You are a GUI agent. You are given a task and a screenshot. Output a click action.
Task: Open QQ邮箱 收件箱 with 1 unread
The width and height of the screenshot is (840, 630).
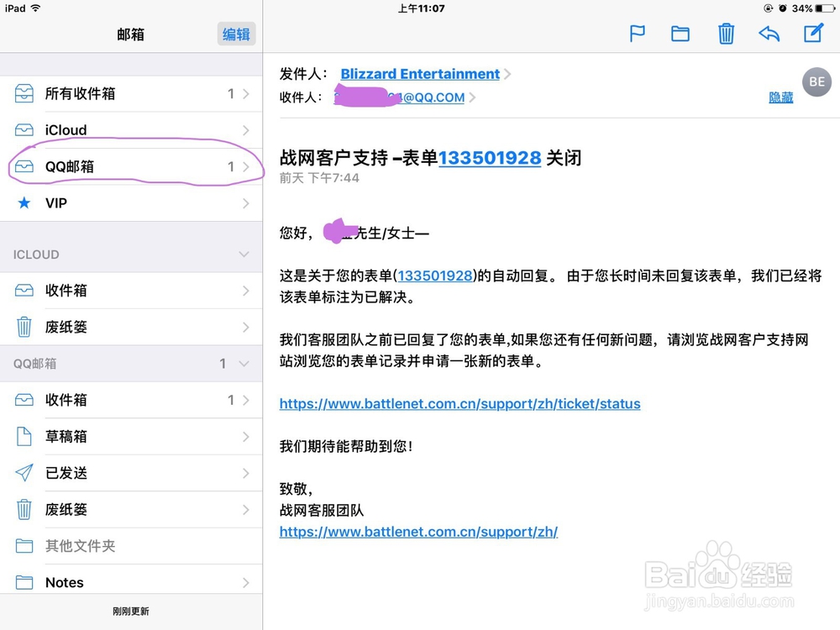click(131, 400)
